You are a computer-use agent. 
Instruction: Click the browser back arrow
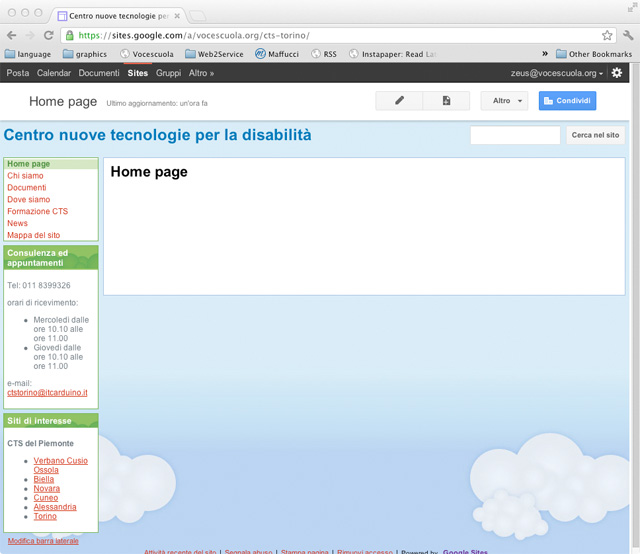click(x=12, y=35)
